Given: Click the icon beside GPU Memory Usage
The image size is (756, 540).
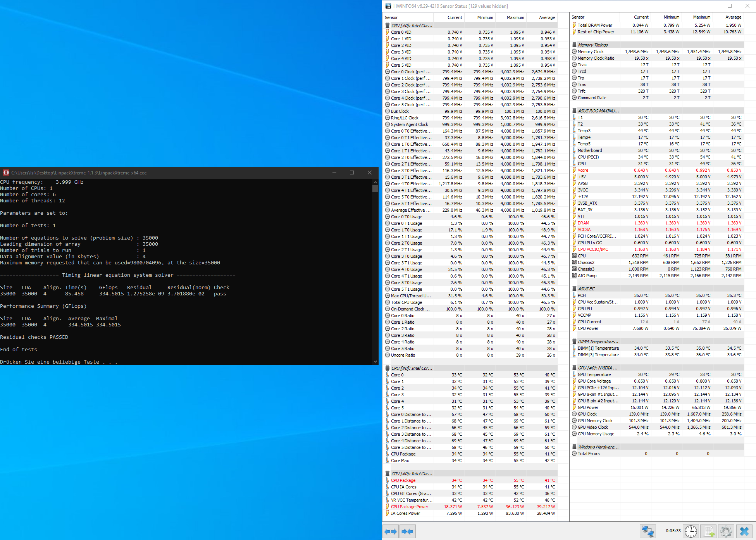Looking at the screenshot, I should tap(574, 434).
